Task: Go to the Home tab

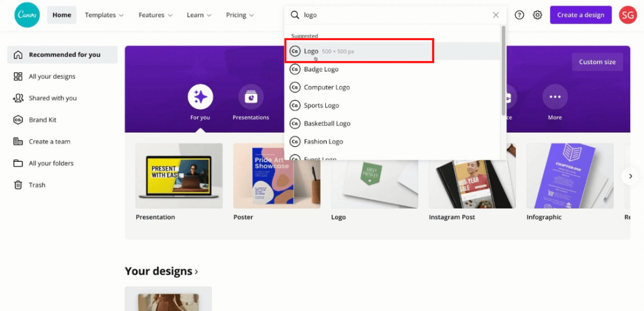Action: pyautogui.click(x=62, y=15)
